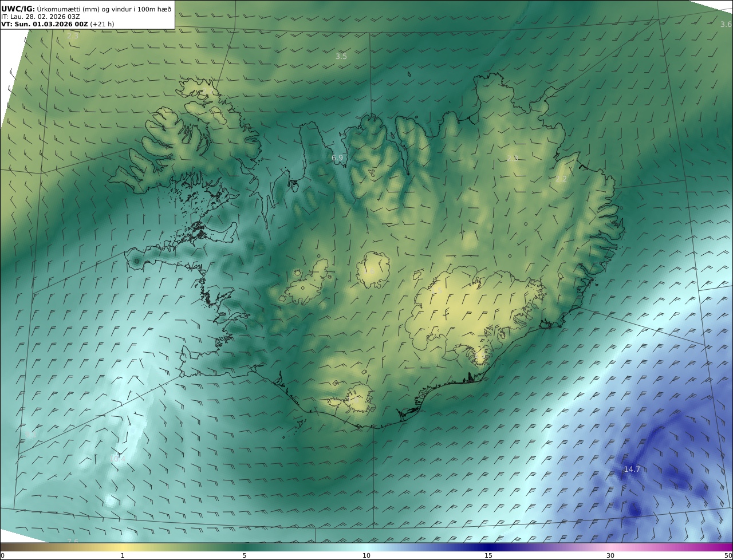Click the 14.7 maximum value label
This screenshot has width=733, height=560.
[x=632, y=469]
